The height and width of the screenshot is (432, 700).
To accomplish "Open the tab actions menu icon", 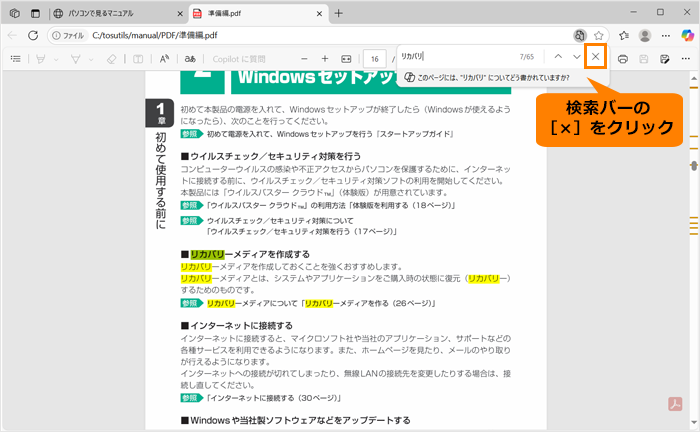I will [x=35, y=13].
